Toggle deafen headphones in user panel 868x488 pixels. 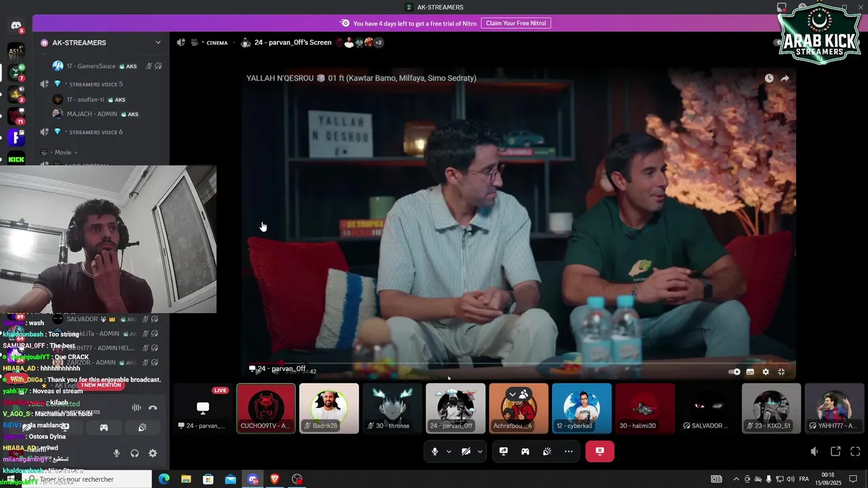tap(134, 453)
